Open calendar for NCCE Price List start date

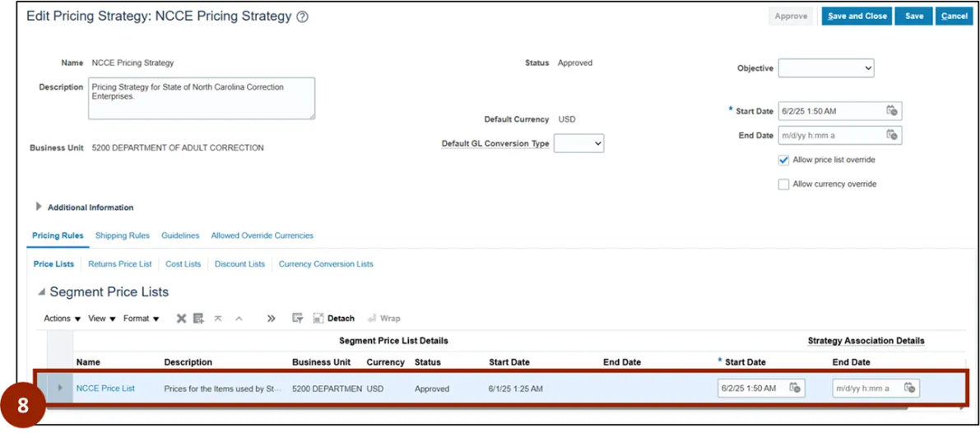pyautogui.click(x=795, y=388)
